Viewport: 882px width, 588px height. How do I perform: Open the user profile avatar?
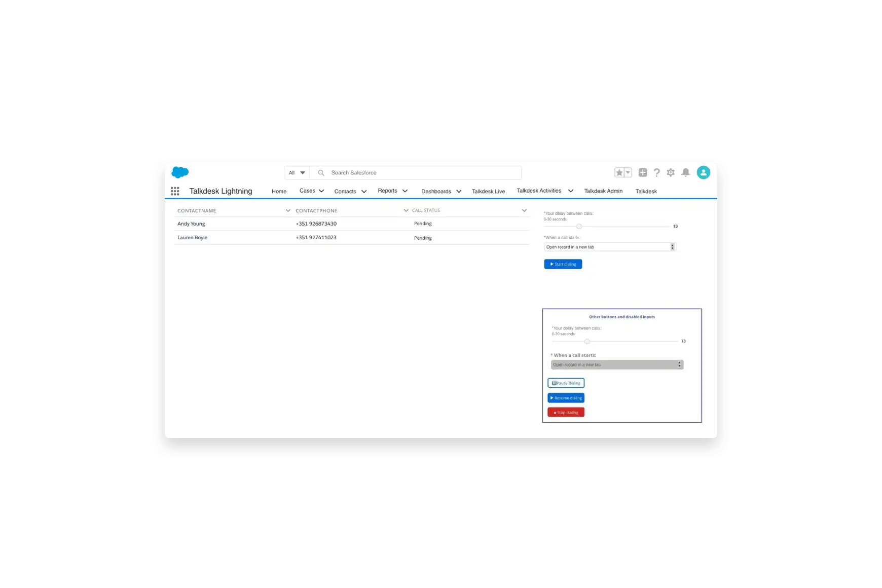point(703,173)
